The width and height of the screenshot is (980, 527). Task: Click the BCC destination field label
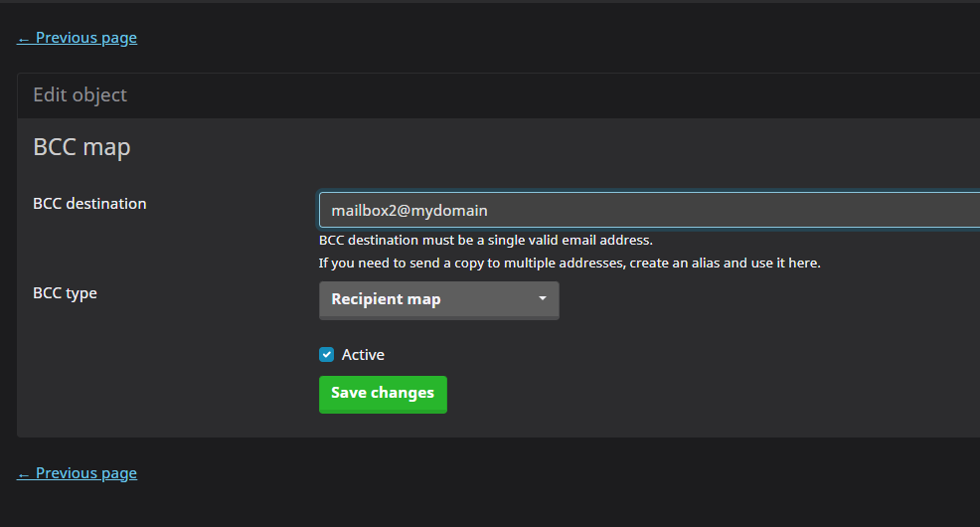tap(89, 204)
